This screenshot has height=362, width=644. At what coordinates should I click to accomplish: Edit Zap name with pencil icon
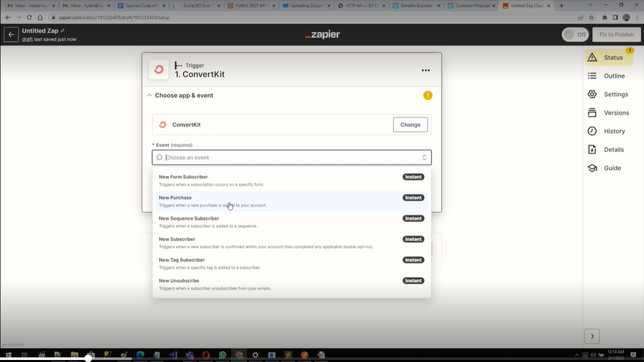pyautogui.click(x=63, y=31)
